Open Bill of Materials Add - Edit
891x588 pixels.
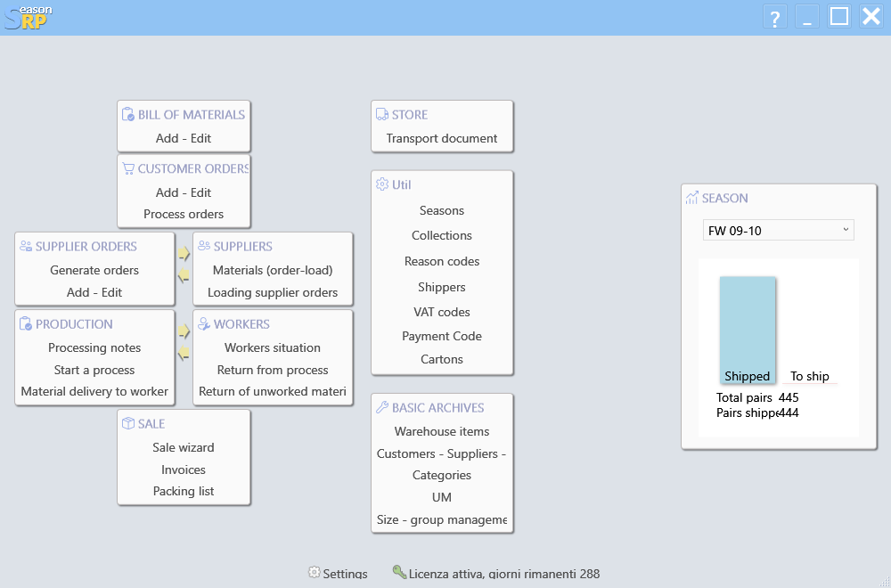tap(184, 138)
